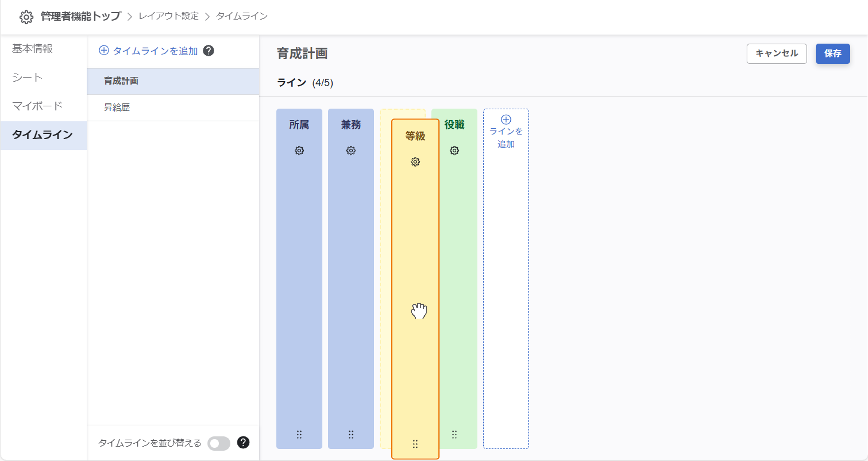The height and width of the screenshot is (461, 868).
Task: Open settings for the 役職 line
Action: (454, 151)
